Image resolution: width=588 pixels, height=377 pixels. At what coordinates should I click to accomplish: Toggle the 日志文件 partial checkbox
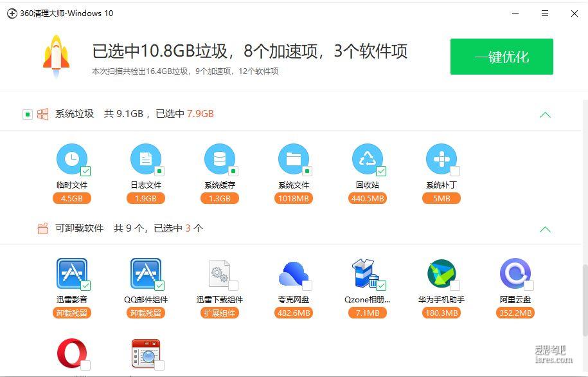point(159,171)
